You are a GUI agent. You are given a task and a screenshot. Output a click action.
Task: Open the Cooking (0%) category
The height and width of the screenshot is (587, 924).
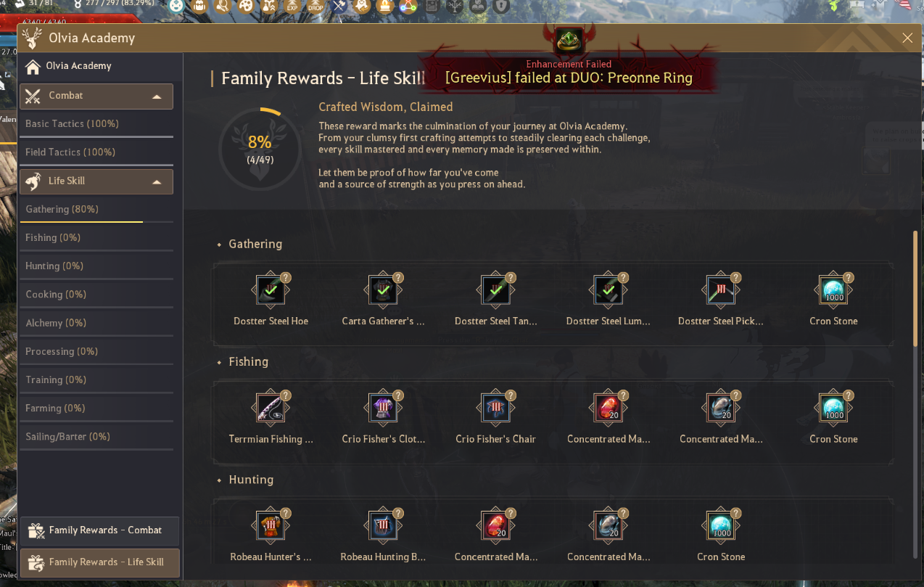[96, 295]
